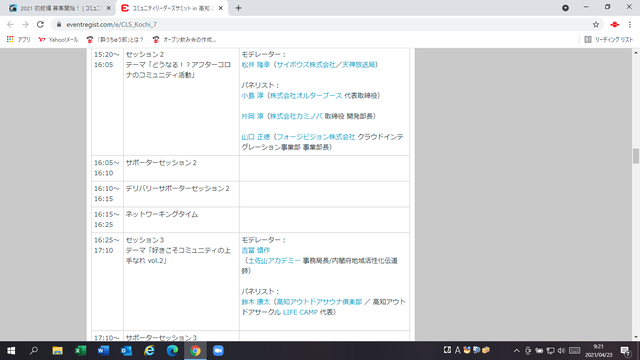The width and height of the screenshot is (640, 360).
Task: Select the サポーターセッション２ row text
Action: pos(161,162)
